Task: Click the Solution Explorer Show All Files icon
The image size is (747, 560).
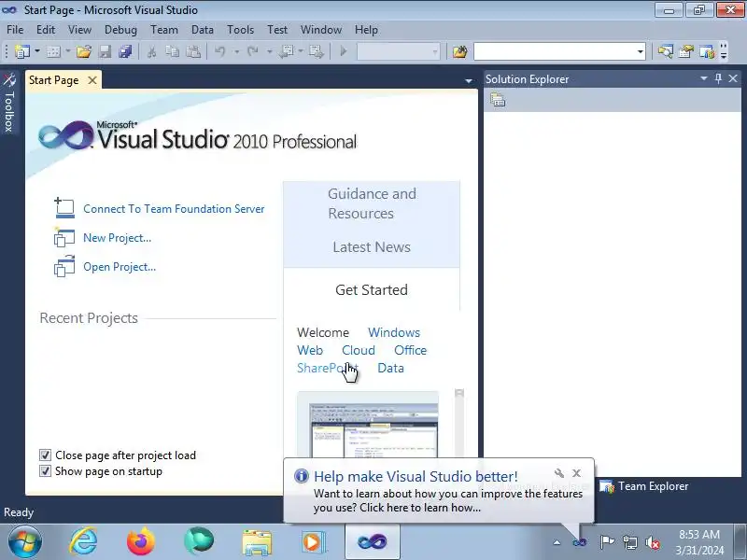Action: coord(498,100)
